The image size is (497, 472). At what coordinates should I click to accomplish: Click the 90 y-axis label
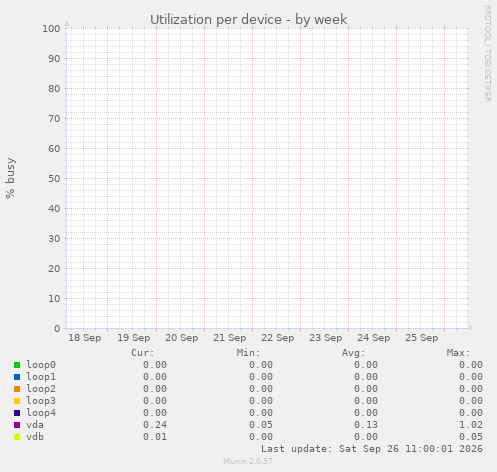coord(54,59)
